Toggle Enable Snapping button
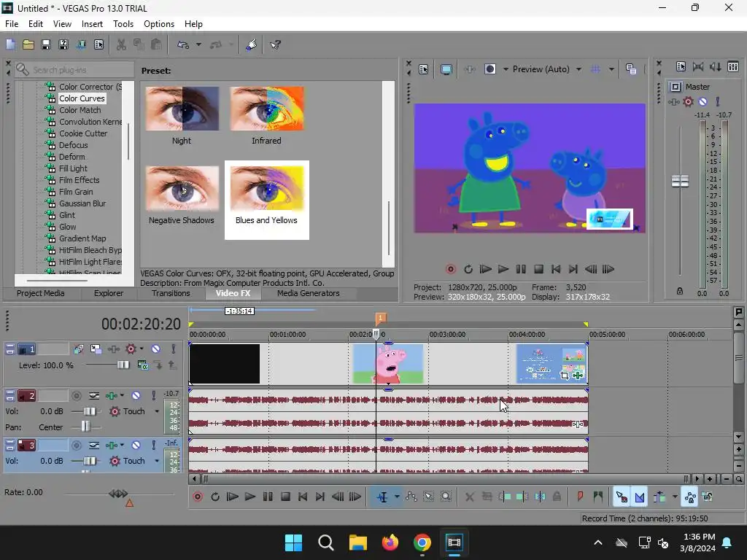The height and width of the screenshot is (560, 747). 622,497
